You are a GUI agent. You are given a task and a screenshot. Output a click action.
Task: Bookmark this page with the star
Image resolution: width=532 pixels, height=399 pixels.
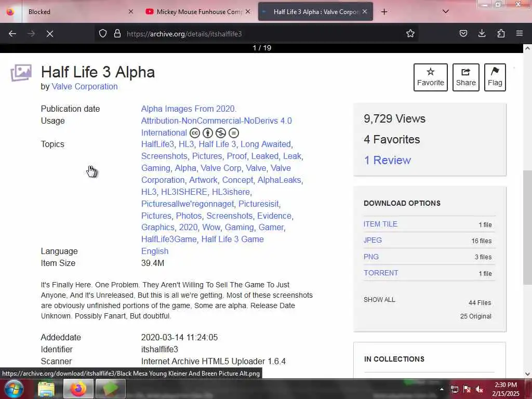pyautogui.click(x=410, y=34)
